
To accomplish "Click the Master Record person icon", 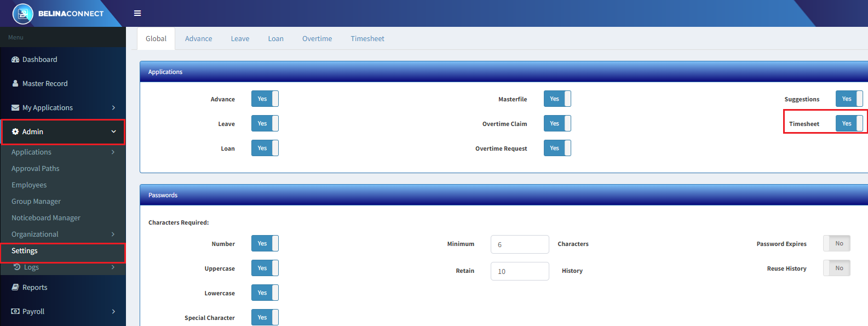I will 15,83.
